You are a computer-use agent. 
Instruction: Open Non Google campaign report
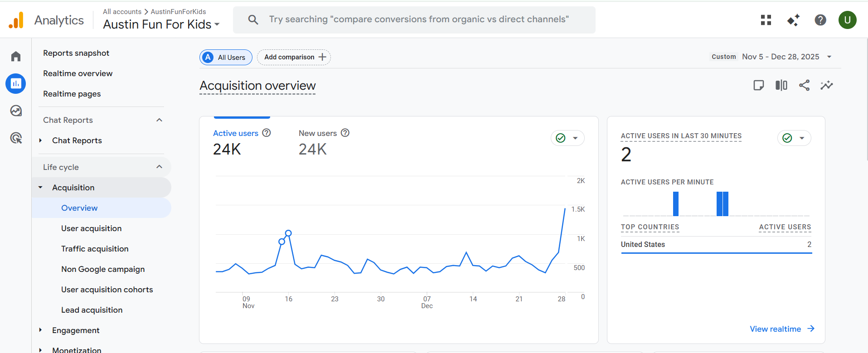(x=103, y=269)
